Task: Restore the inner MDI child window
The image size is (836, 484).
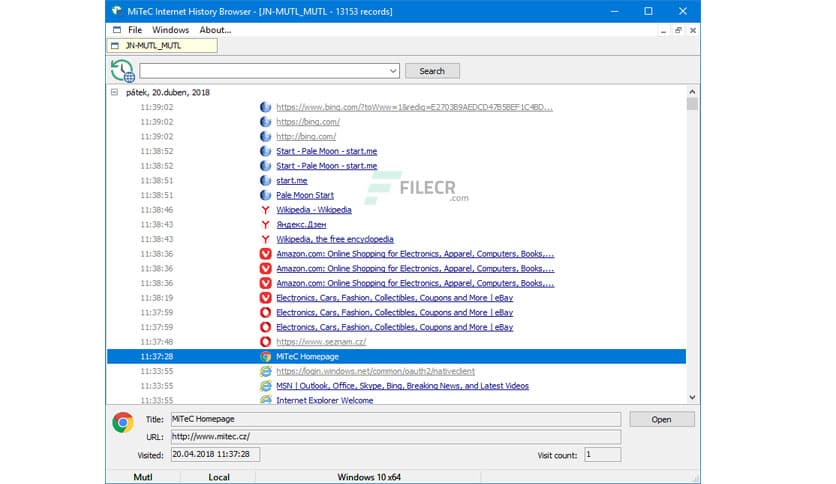Action: 678,30
